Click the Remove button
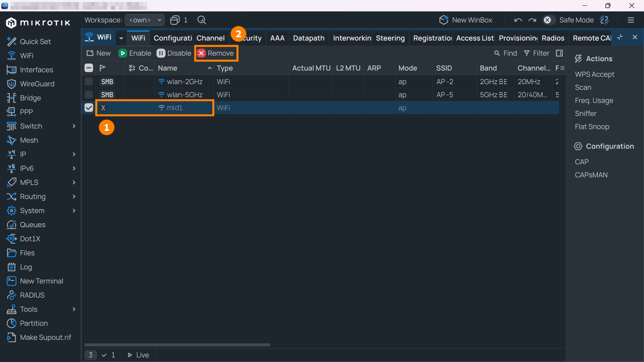Viewport: 644px width, 362px height. pyautogui.click(x=215, y=53)
